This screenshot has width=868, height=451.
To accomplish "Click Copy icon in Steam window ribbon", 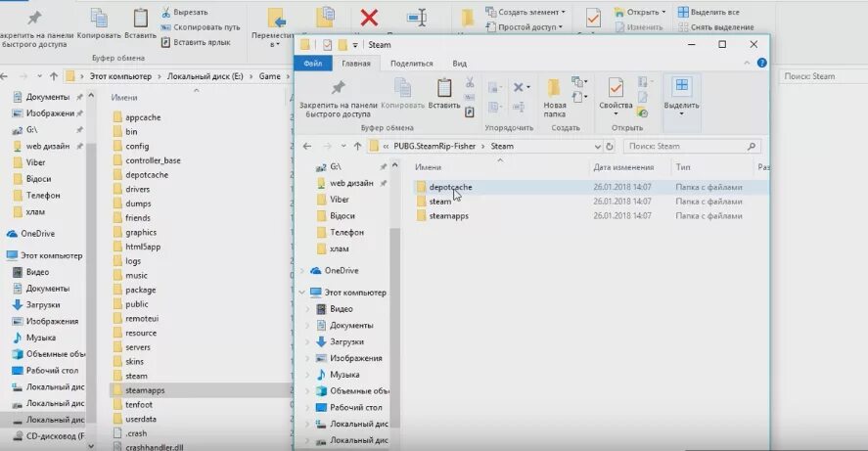I will click(x=402, y=89).
